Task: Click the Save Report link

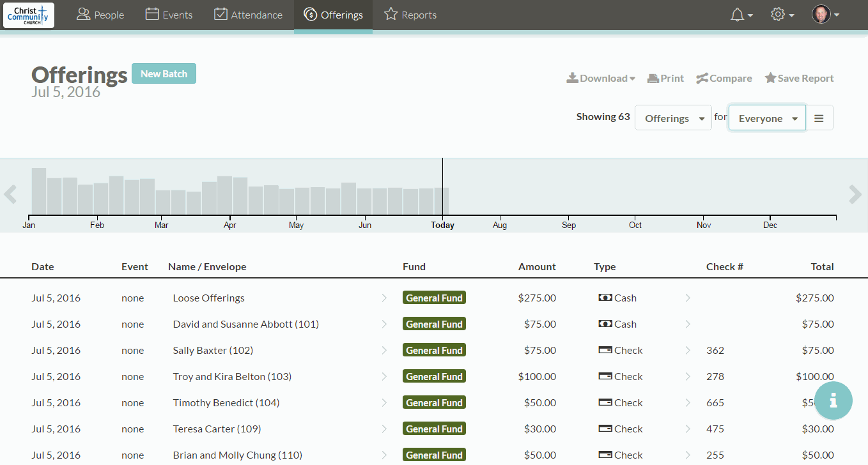Action: [799, 79]
